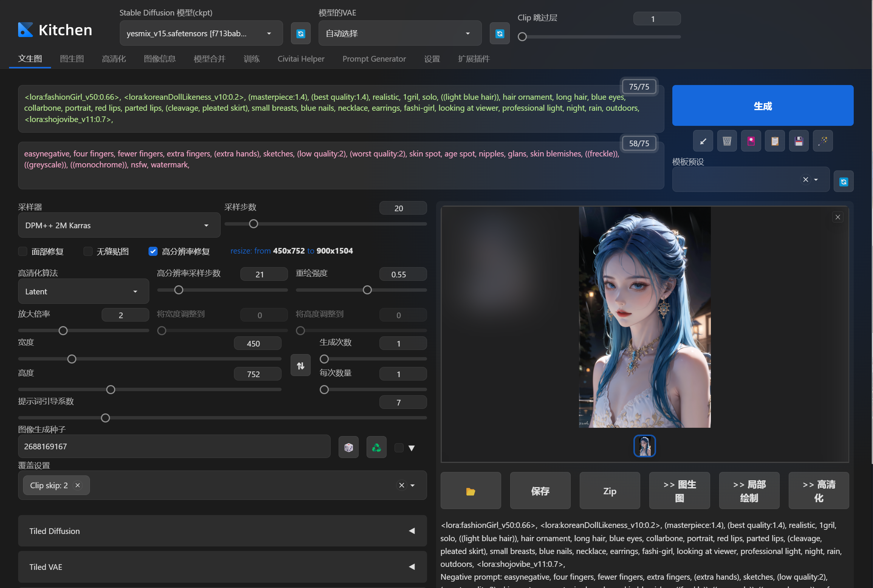Adjust the sampling steps slider
The width and height of the screenshot is (873, 588).
[x=326, y=224]
